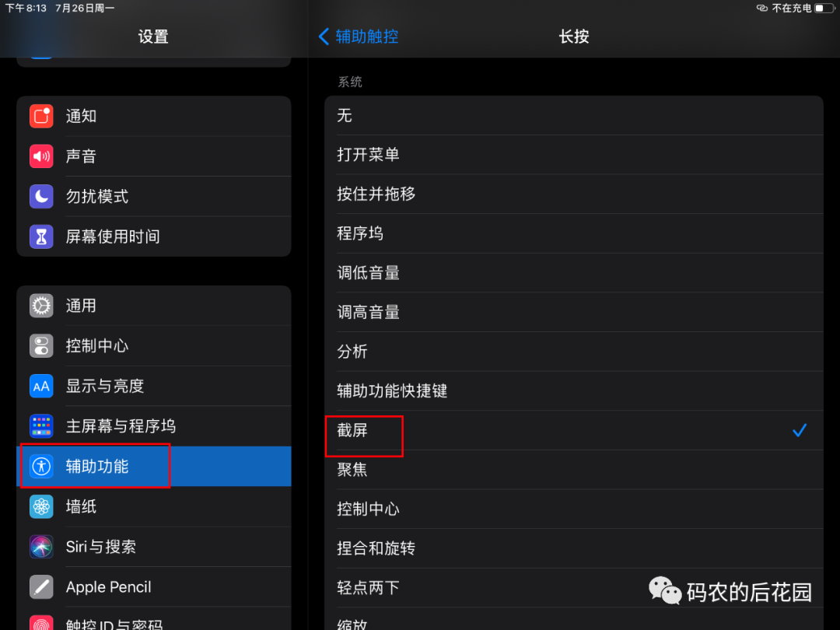Screen dimensions: 840x630
Task: Tap the 控制中心 toggle icon in the sidebar
Action: [x=41, y=345]
